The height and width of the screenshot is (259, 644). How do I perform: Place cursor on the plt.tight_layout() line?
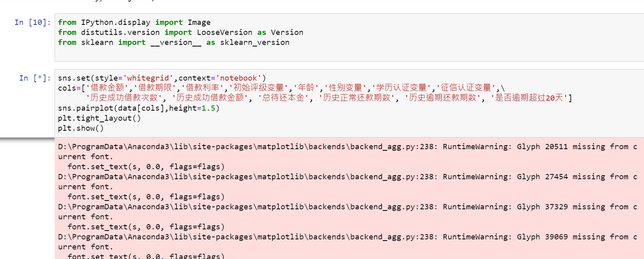(99, 118)
